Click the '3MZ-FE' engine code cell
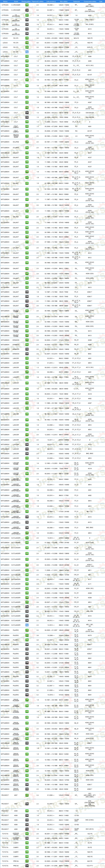Image resolution: width=105 pixels, height=868 pixels. pyautogui.click(x=90, y=52)
